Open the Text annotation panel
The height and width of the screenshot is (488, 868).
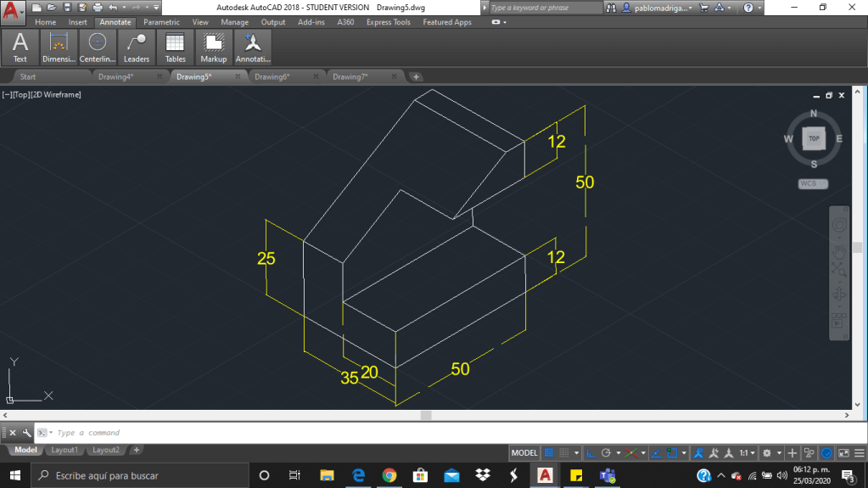[20, 48]
